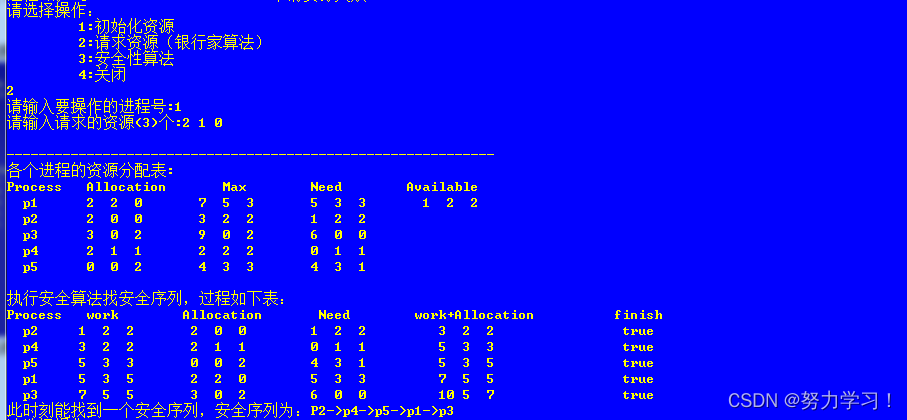Click the '请输入请求的资源<3>个:2 1 0' line

tap(115, 123)
